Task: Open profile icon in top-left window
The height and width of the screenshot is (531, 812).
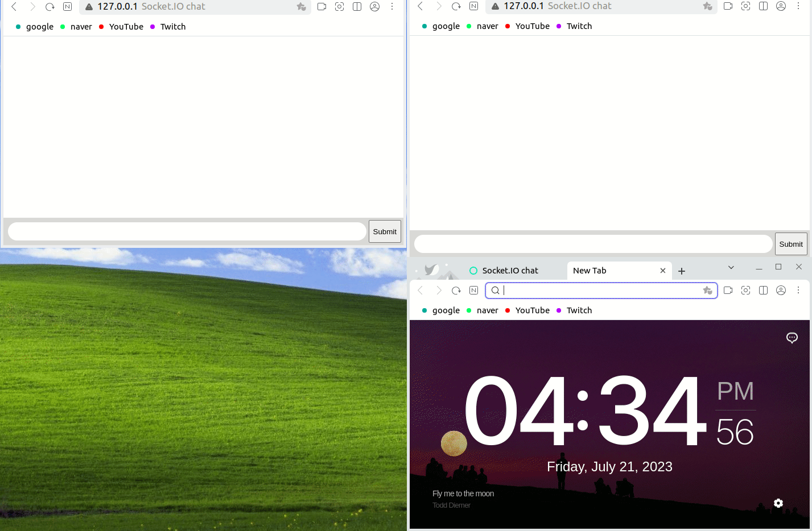Action: point(375,7)
